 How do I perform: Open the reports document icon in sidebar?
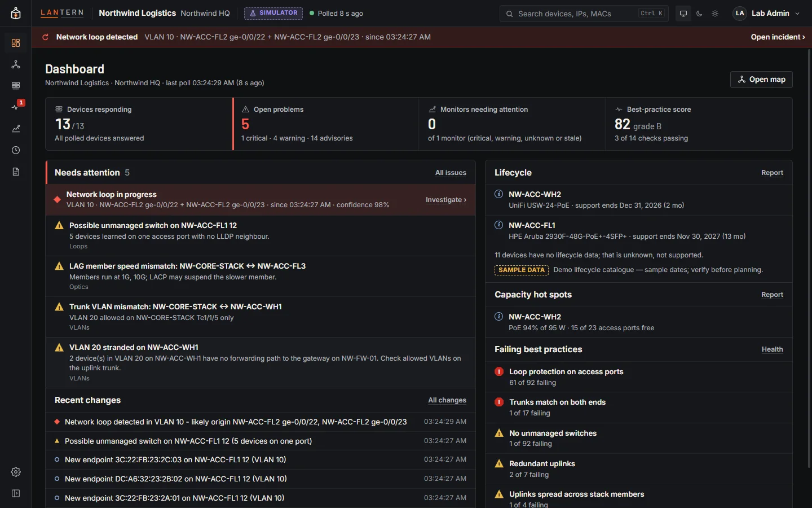pyautogui.click(x=16, y=172)
